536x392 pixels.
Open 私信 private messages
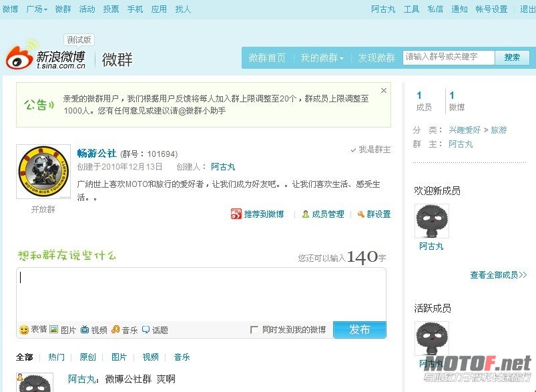click(x=435, y=9)
